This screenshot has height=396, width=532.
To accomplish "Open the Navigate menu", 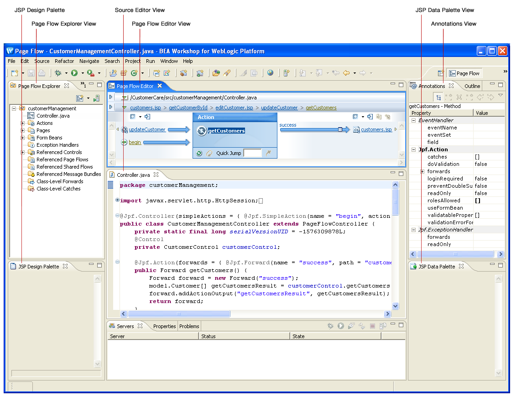I will tap(89, 62).
